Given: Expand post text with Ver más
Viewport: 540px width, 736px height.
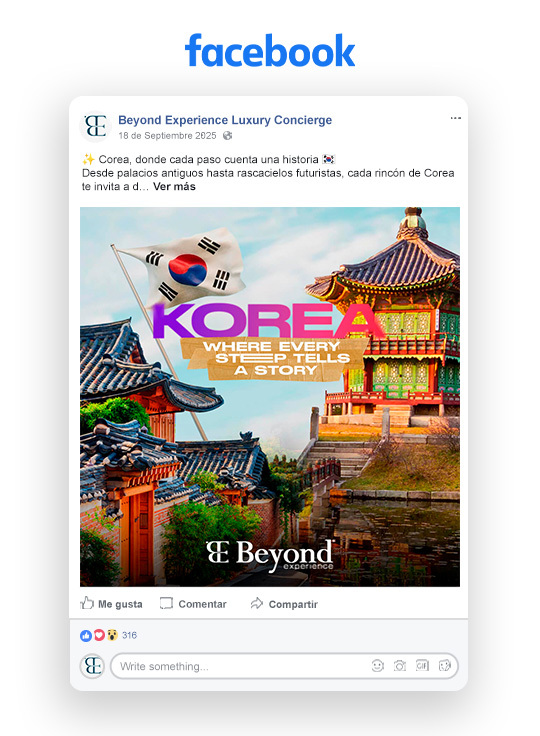Looking at the screenshot, I should [x=174, y=186].
